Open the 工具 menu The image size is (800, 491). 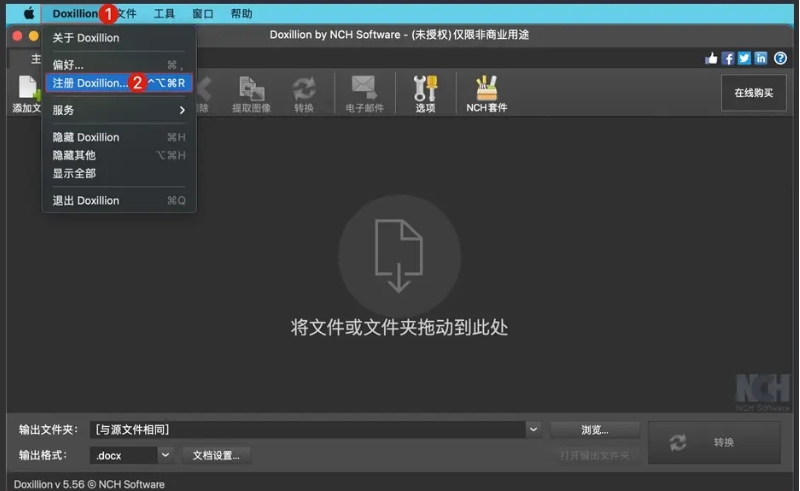coord(164,14)
